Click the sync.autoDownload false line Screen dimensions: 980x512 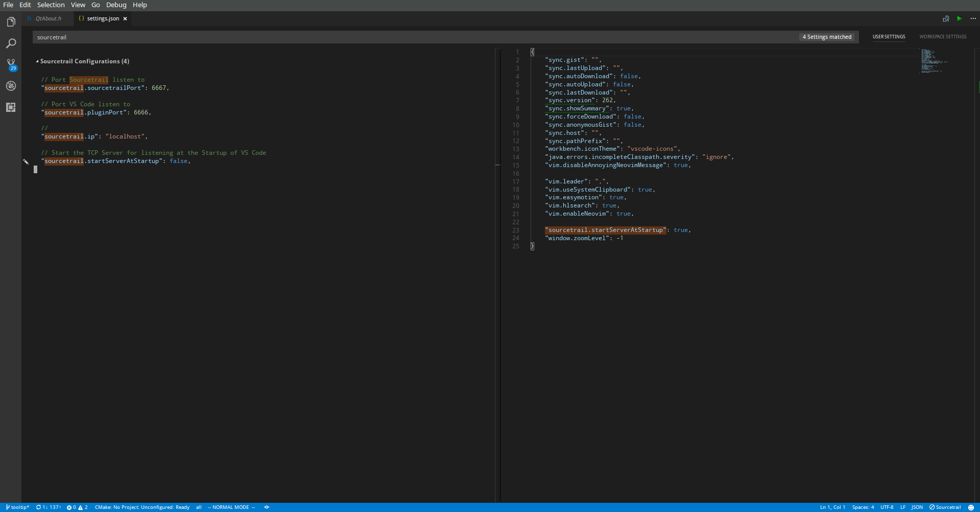593,76
